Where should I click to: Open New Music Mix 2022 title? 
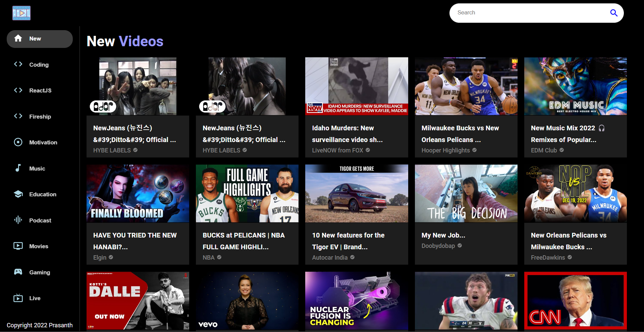(568, 134)
